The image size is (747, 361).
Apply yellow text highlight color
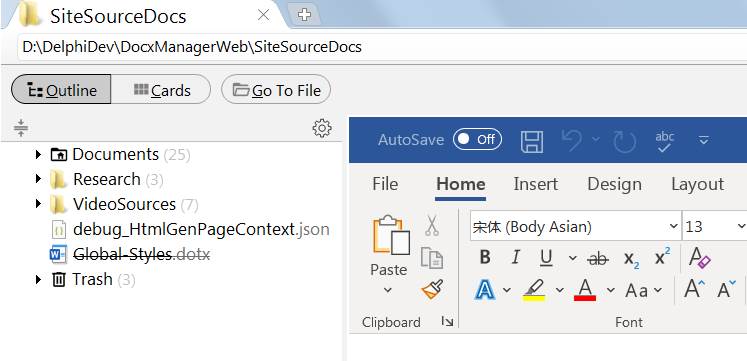tap(534, 290)
